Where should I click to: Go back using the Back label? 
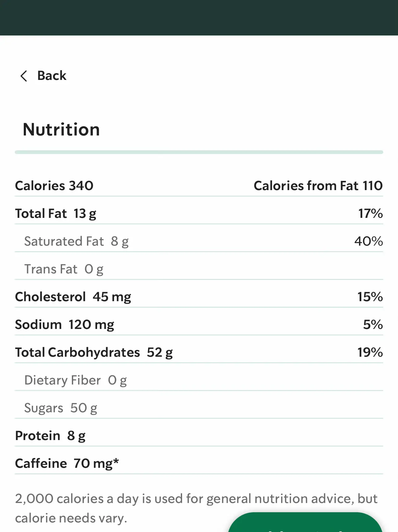pyautogui.click(x=52, y=76)
